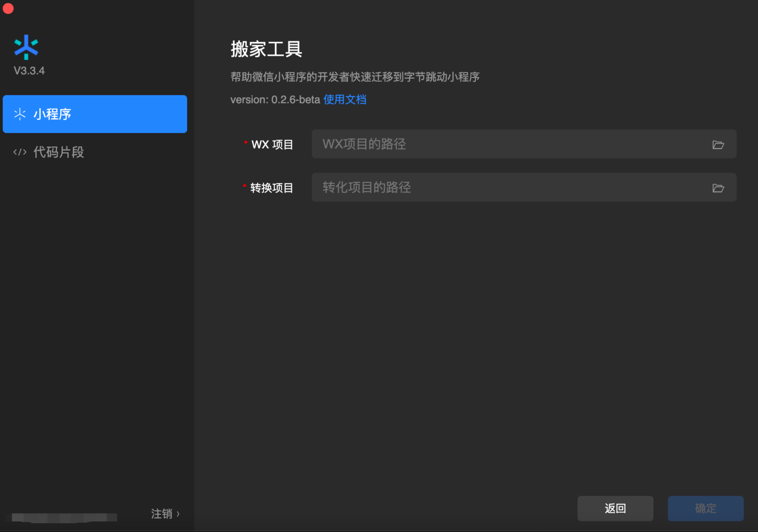Click the folder icon in 转换项目 field
Screen dimensions: 758x532
718,188
